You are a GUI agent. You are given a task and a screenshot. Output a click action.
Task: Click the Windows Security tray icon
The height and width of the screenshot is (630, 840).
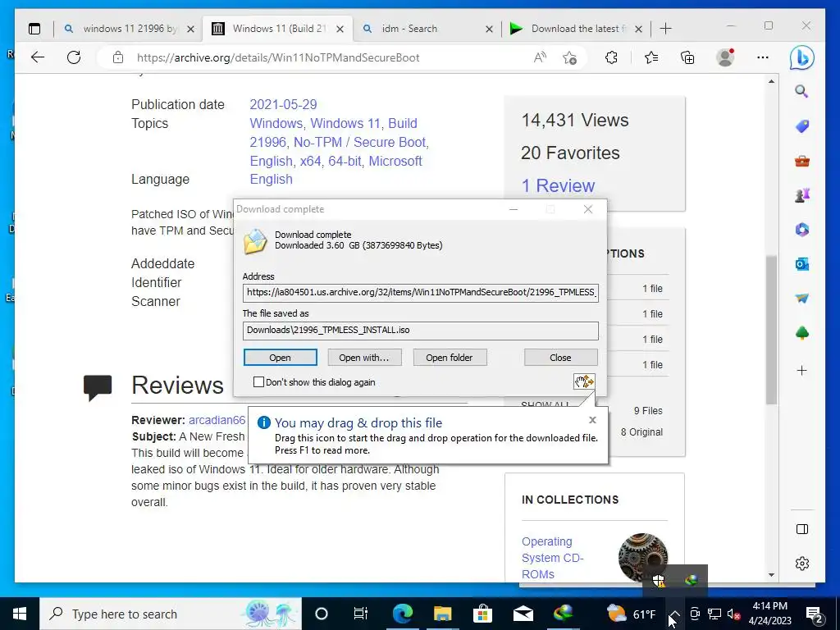click(x=659, y=580)
